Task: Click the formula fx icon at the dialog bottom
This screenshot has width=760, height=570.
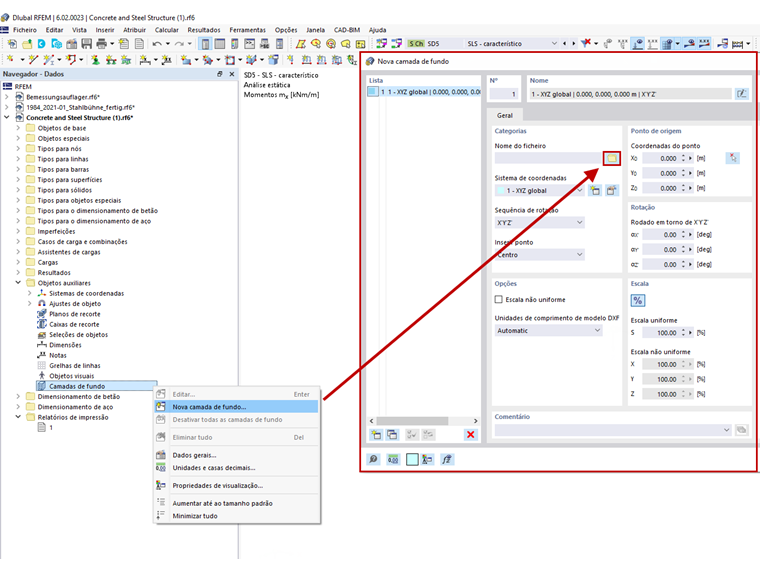Action: tap(446, 459)
